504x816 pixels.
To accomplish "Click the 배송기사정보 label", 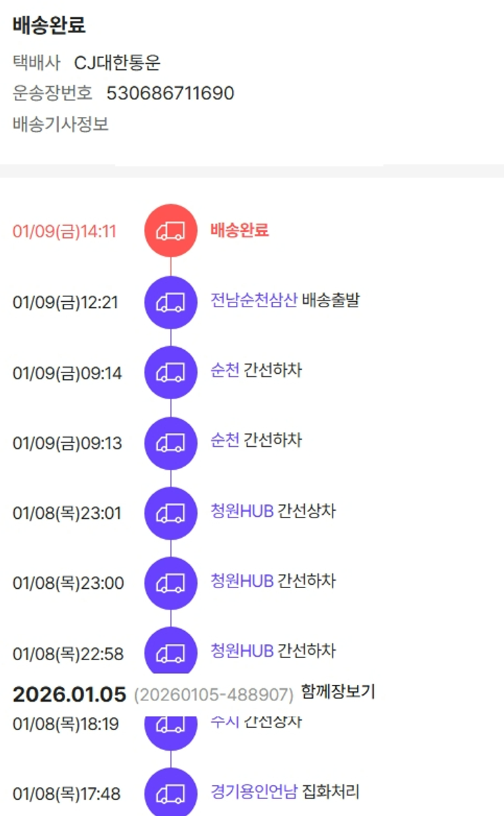I will tap(60, 124).
